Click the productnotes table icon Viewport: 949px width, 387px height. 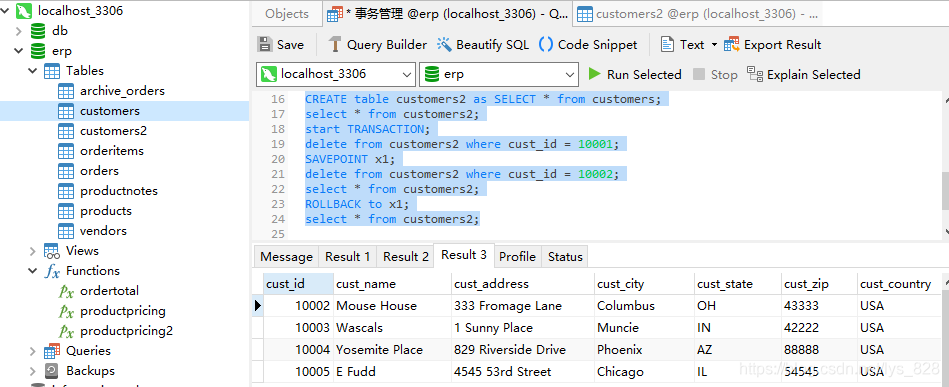66,191
